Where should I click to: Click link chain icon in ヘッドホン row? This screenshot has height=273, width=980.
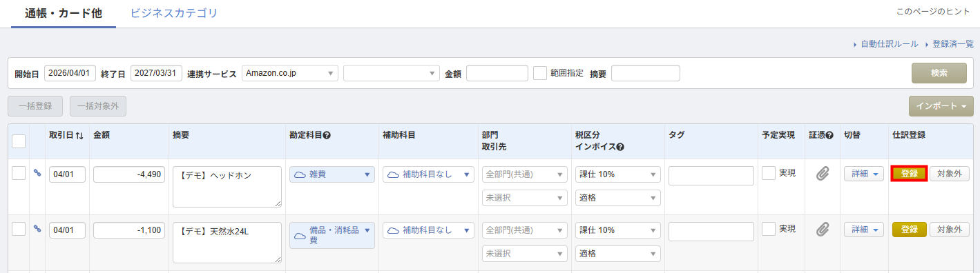coord(37,173)
